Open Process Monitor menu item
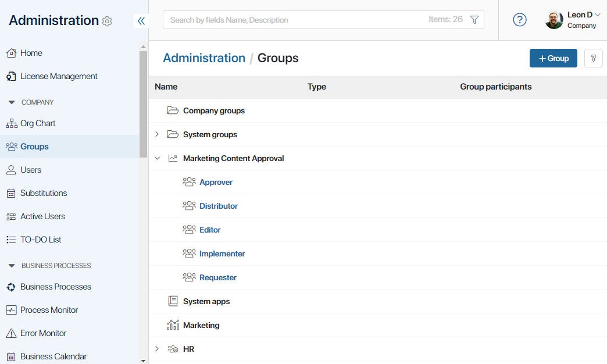 click(x=49, y=310)
